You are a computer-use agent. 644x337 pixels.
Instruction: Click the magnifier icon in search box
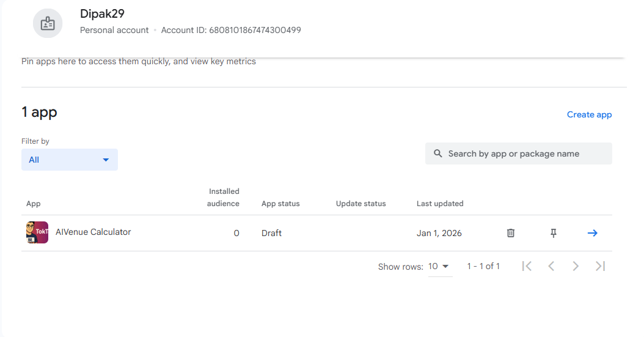pos(437,154)
